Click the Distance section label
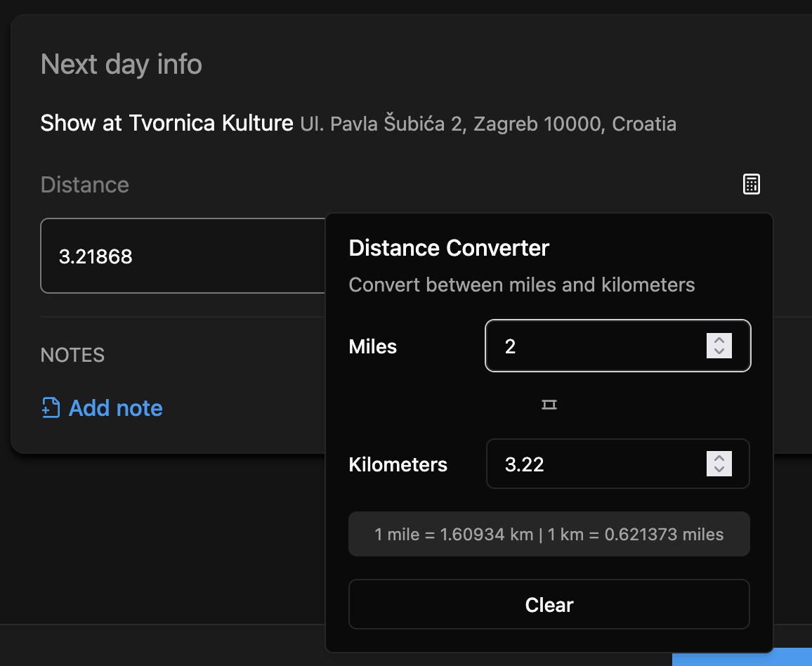 tap(84, 184)
